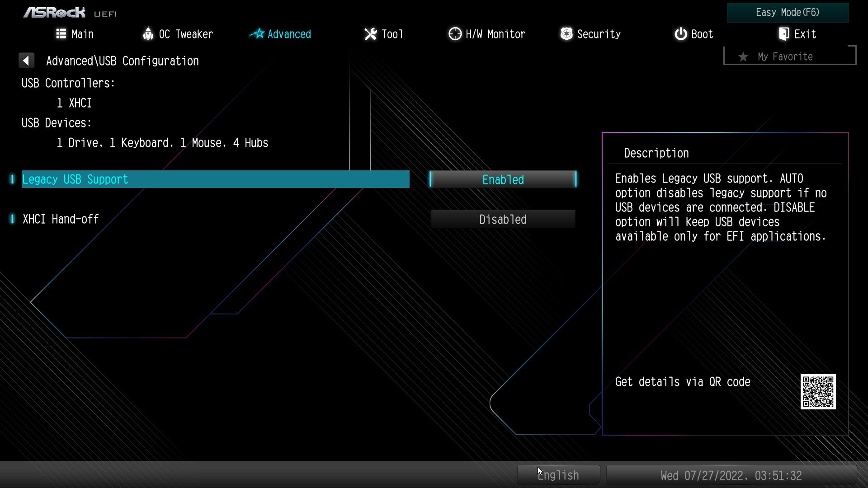The height and width of the screenshot is (488, 868).
Task: Click the Boot power icon
Action: [680, 34]
